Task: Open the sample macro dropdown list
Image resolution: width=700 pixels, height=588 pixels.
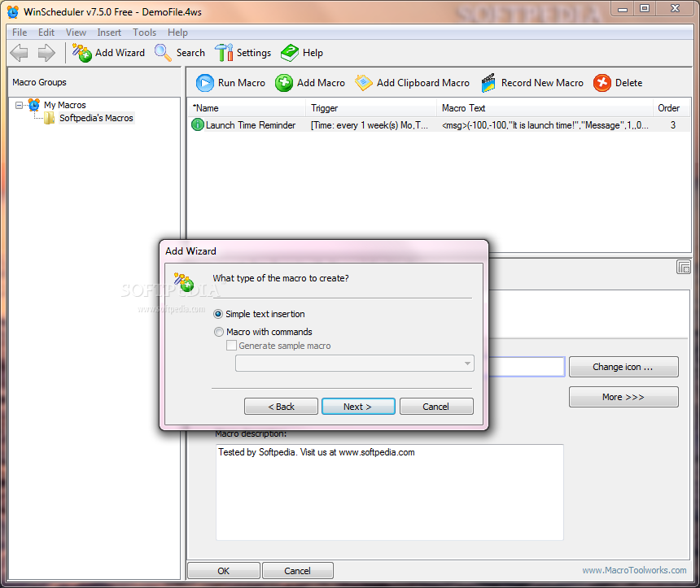Action: (x=354, y=364)
